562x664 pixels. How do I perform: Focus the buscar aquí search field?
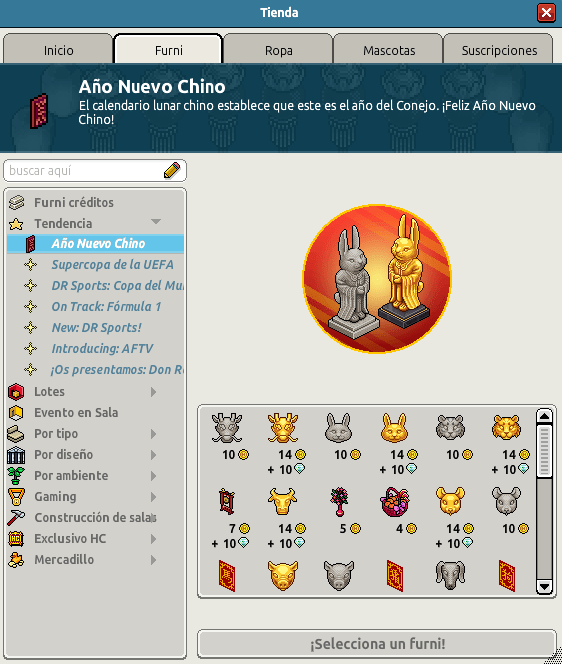(85, 171)
